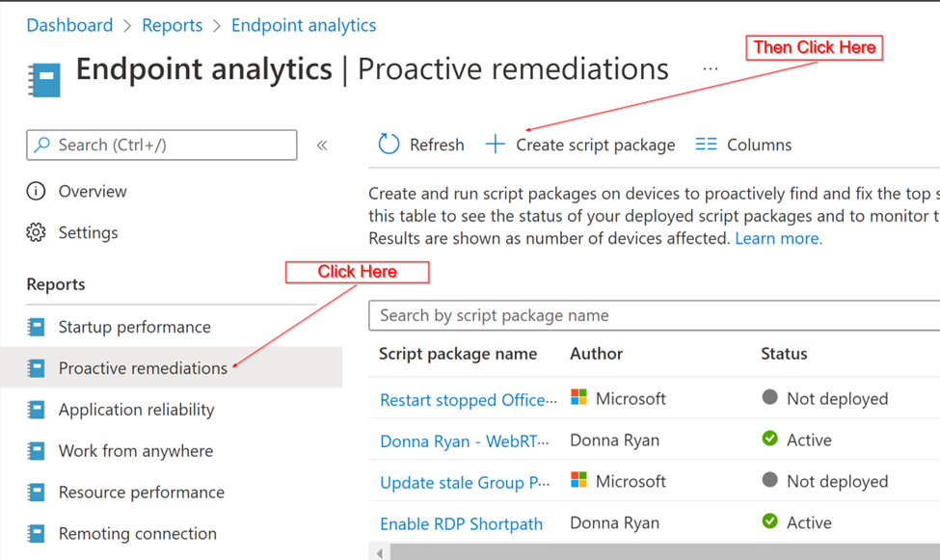Click the Settings gear icon
Image resolution: width=940 pixels, height=560 pixels.
click(36, 232)
